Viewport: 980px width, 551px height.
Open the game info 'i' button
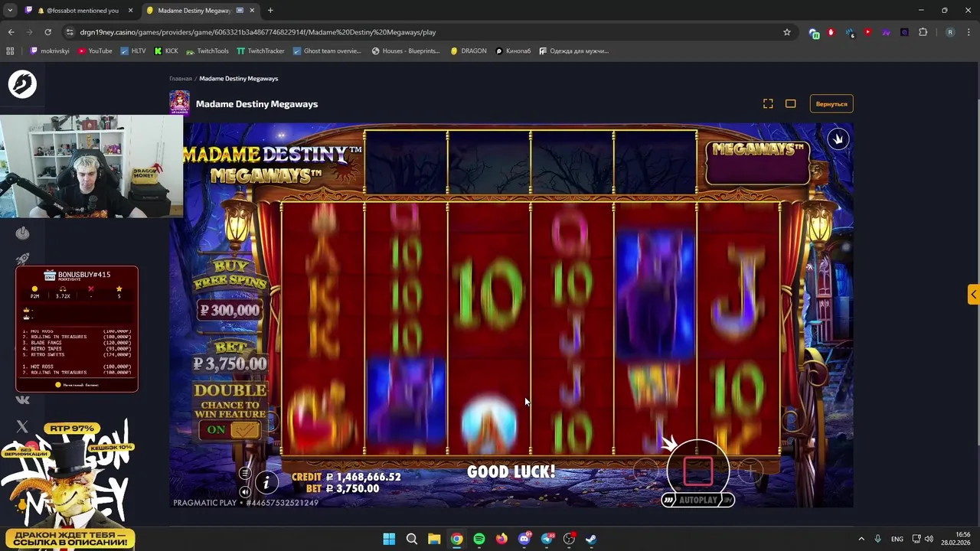266,482
